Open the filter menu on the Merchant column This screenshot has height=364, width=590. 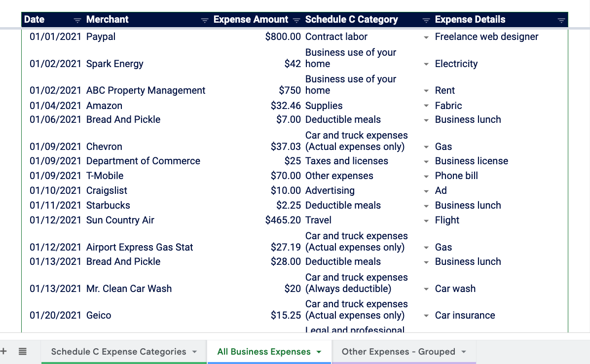tap(204, 21)
